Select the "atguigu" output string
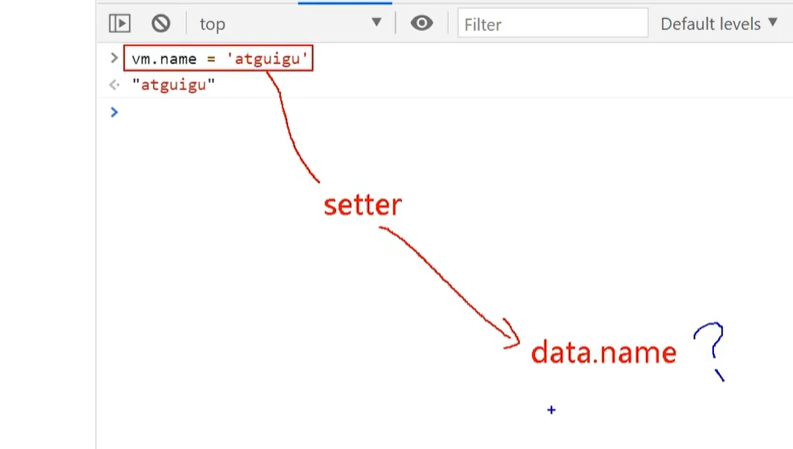The width and height of the screenshot is (793, 449). click(x=174, y=85)
